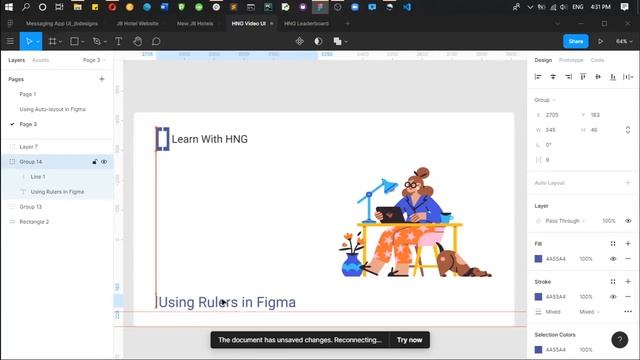Toggle visibility of Group 14 layer
Screen dimensions: 640x360
104,162
